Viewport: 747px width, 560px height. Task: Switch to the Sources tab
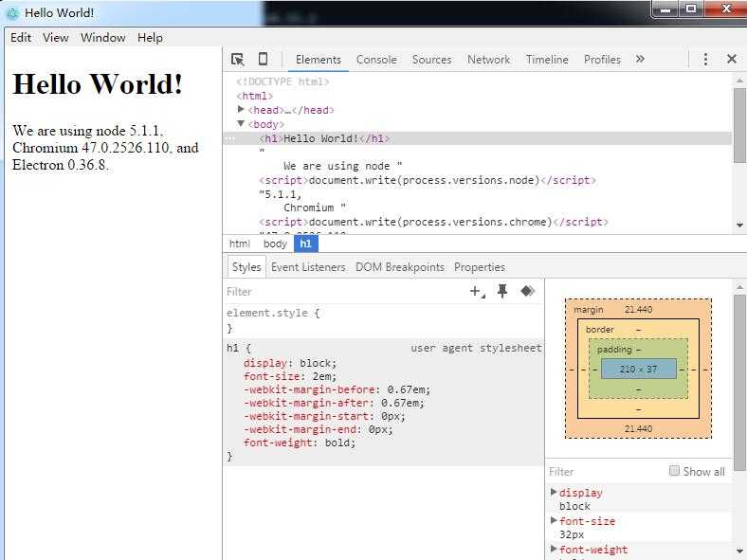431,60
